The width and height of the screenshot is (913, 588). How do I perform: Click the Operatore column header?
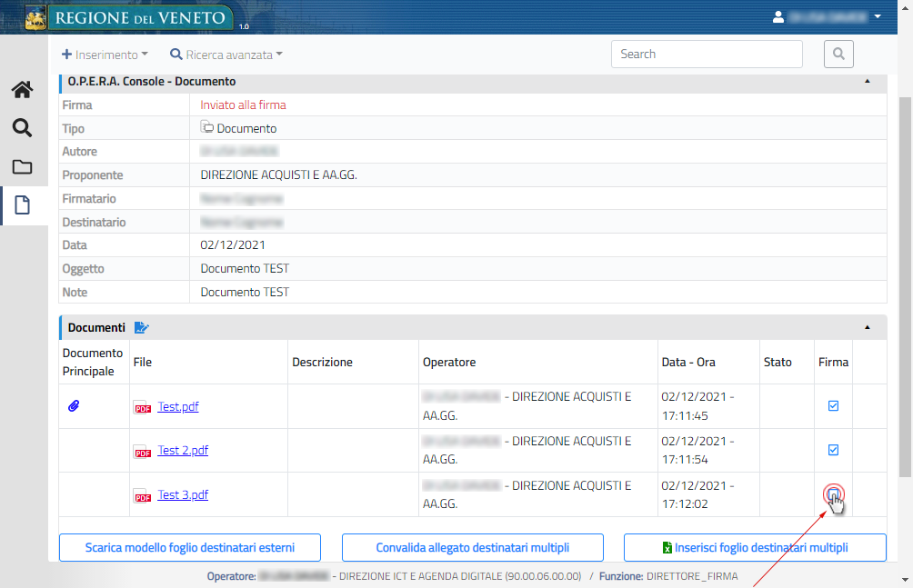[x=449, y=362]
